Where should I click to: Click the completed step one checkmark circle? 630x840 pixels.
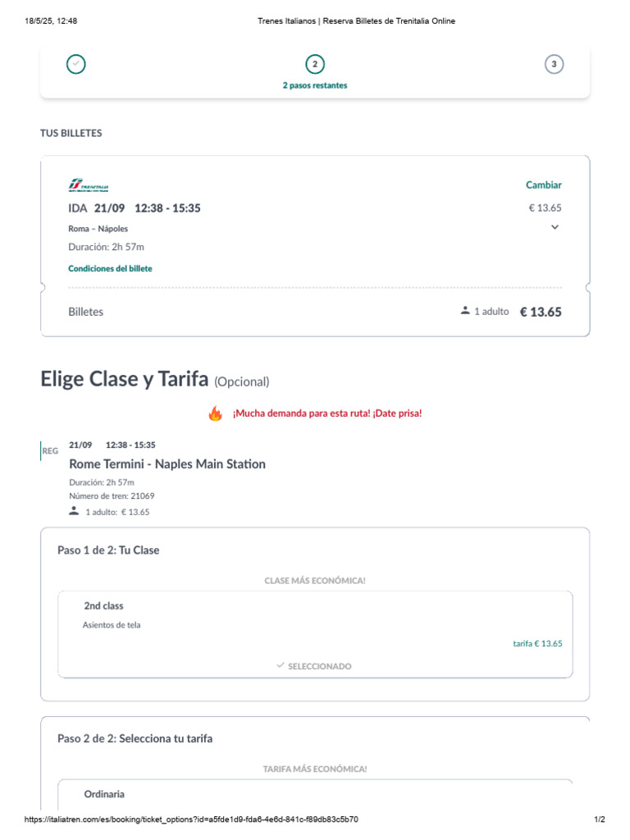tap(76, 64)
